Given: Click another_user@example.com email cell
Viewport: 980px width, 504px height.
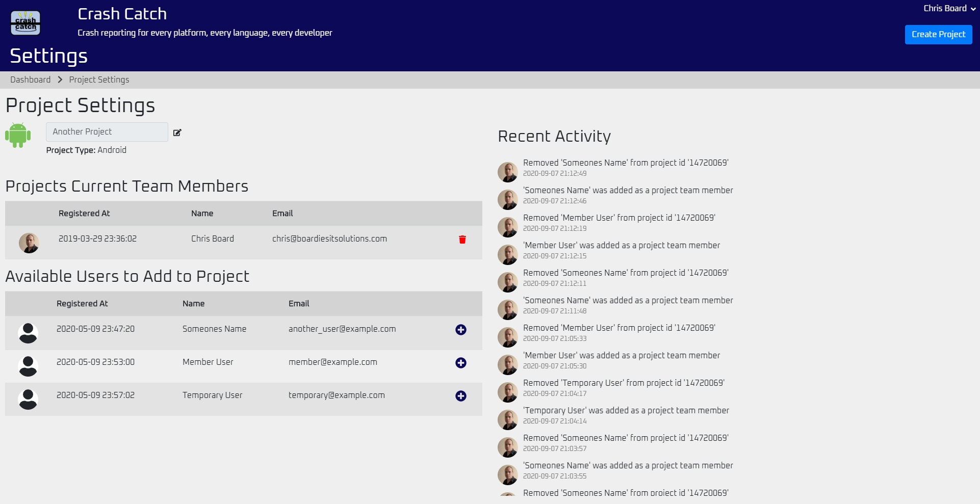Looking at the screenshot, I should click(342, 329).
